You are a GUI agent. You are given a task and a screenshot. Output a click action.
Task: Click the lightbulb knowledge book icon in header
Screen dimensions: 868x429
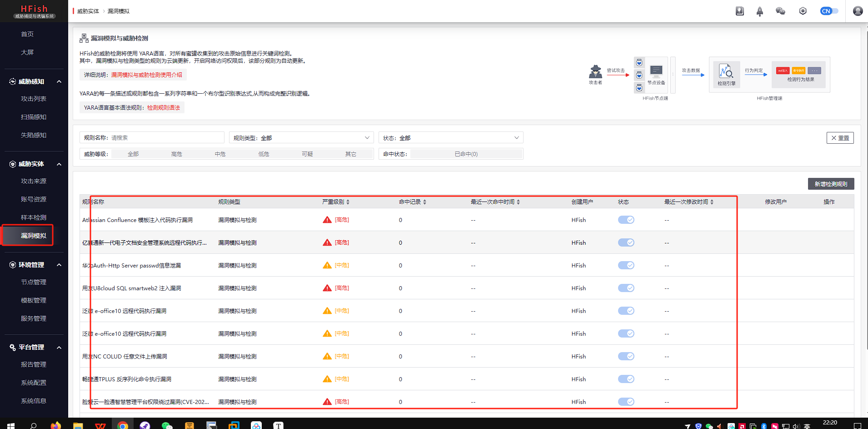(739, 11)
